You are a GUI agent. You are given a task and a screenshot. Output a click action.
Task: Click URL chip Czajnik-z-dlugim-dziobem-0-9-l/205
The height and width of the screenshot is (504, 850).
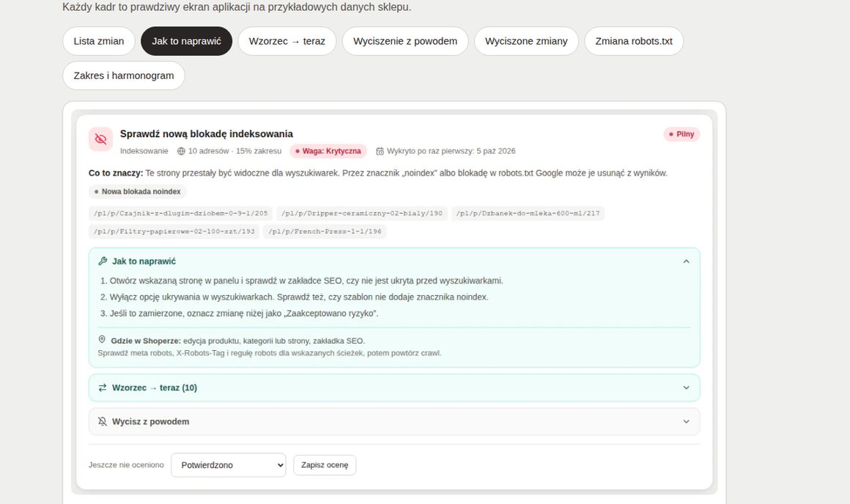click(x=180, y=213)
